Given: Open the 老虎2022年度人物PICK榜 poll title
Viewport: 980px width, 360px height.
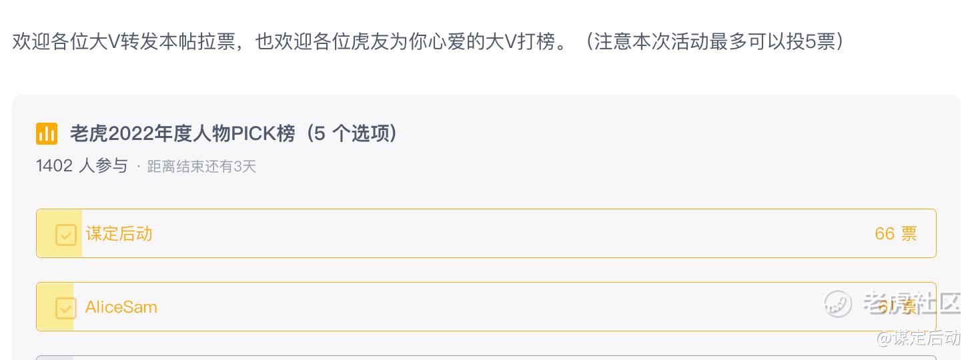Looking at the screenshot, I should [182, 134].
